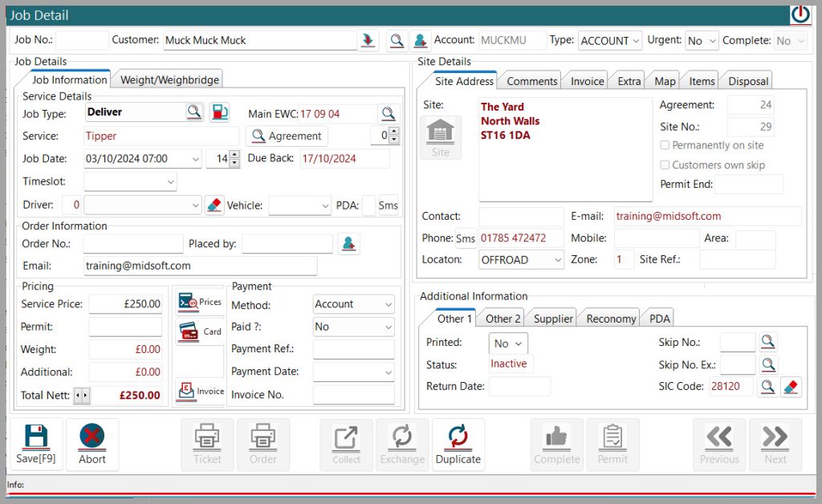This screenshot has width=822, height=504.
Task: Open the Timeslot dropdown
Action: 130,182
